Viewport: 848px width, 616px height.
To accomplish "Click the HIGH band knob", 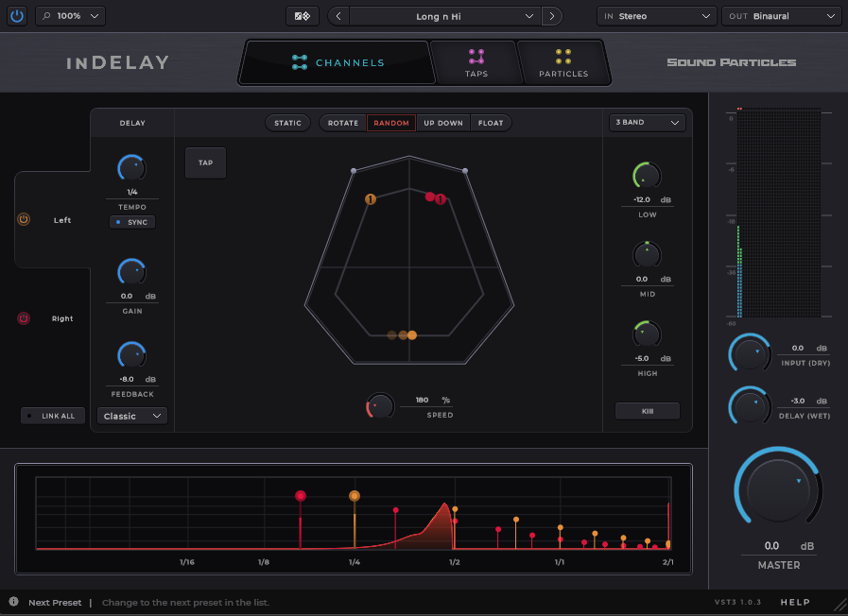I will click(647, 334).
